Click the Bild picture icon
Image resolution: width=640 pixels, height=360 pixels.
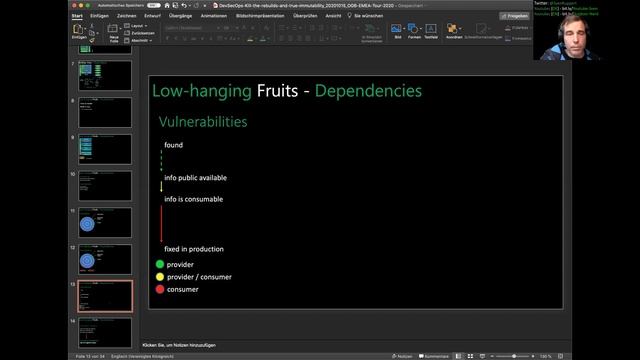coord(396,28)
